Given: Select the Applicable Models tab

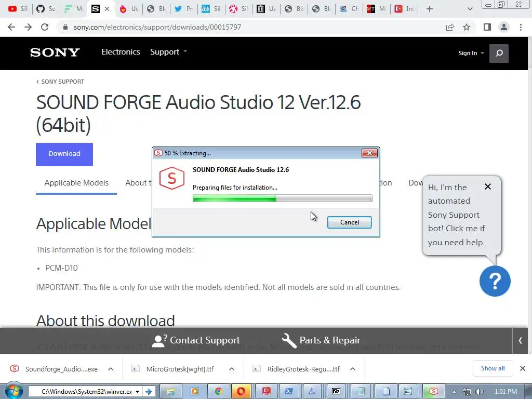Looking at the screenshot, I should click(x=76, y=183).
